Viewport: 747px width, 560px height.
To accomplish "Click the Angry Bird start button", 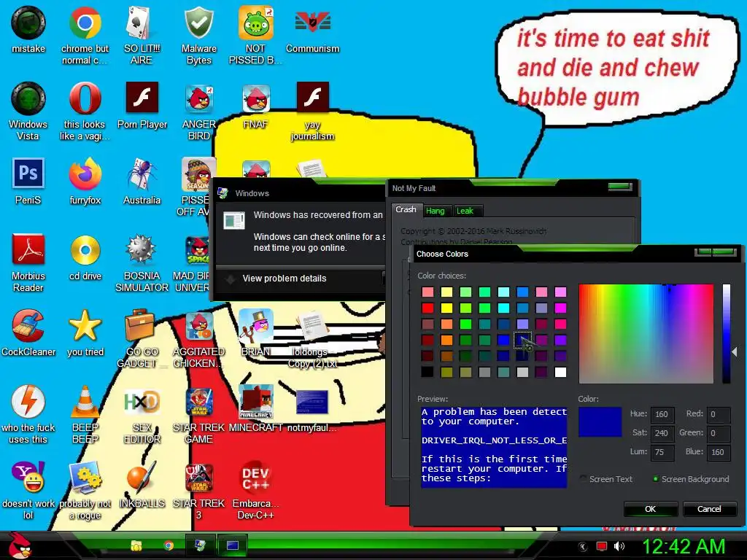I will [x=20, y=545].
